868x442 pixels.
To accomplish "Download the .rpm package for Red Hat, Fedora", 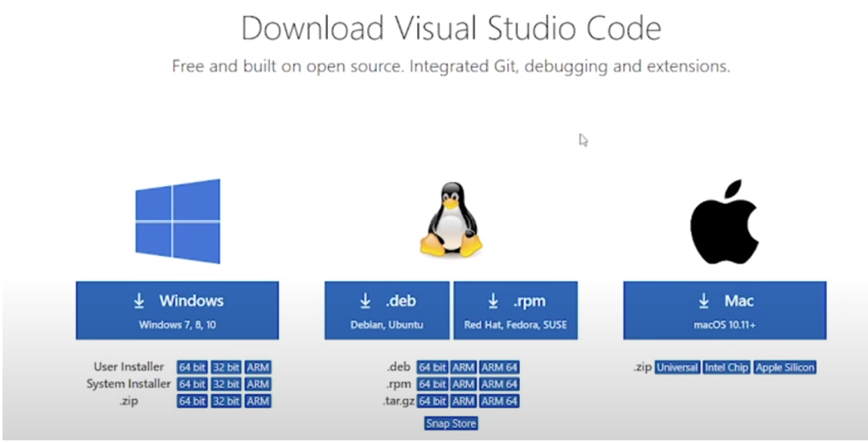I will pyautogui.click(x=516, y=310).
